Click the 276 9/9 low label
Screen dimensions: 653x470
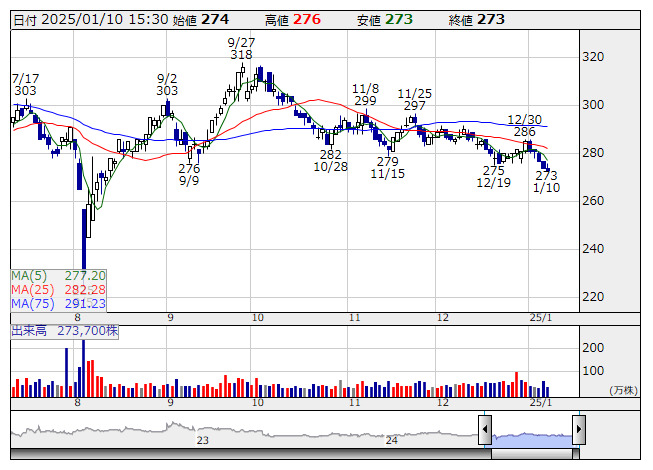click(189, 175)
